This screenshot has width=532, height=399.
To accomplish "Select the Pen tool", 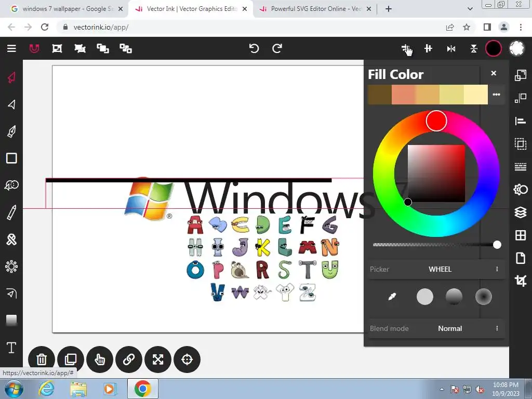I will click(x=11, y=131).
